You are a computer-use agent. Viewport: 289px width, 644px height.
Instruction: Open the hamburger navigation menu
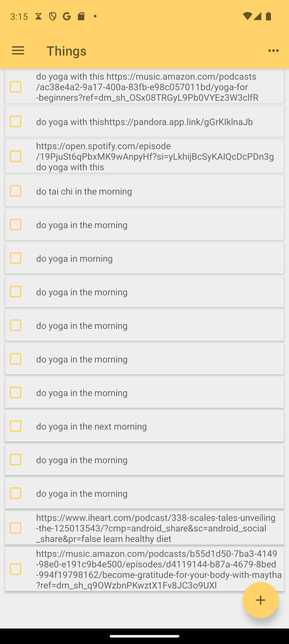pos(18,51)
